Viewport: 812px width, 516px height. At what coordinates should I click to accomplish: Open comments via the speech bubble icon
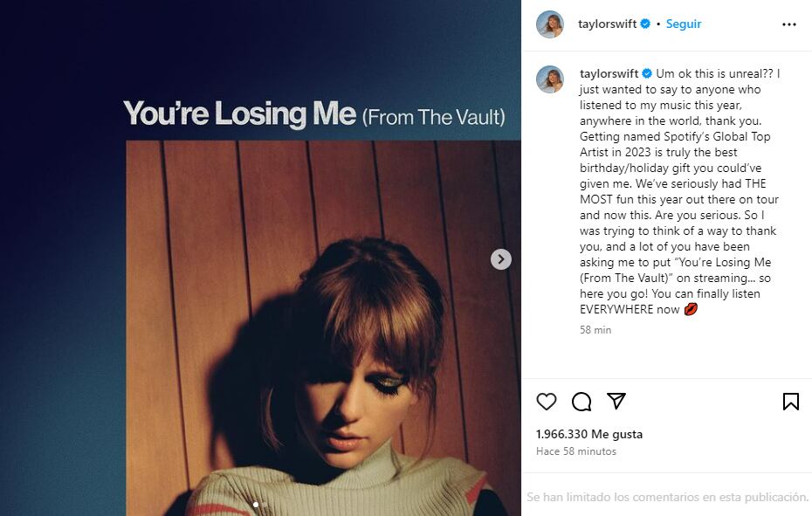(x=581, y=402)
